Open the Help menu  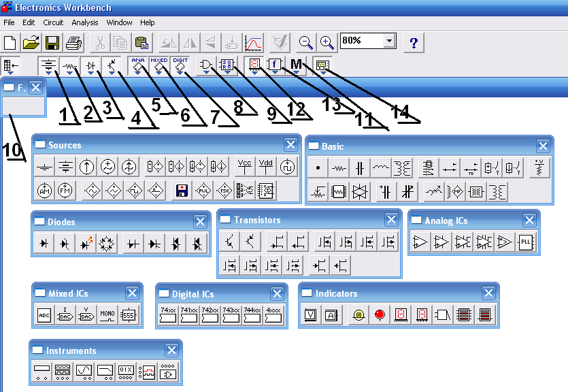148,22
